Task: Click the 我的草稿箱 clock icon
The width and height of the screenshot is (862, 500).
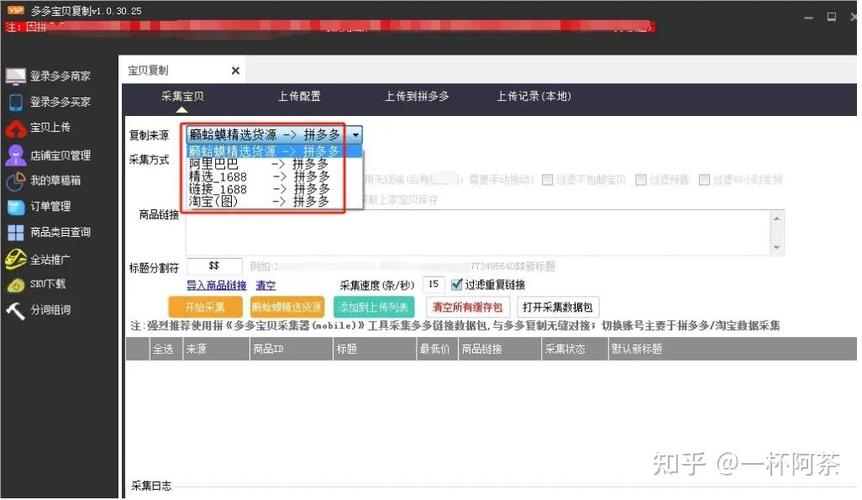Action: [x=15, y=181]
